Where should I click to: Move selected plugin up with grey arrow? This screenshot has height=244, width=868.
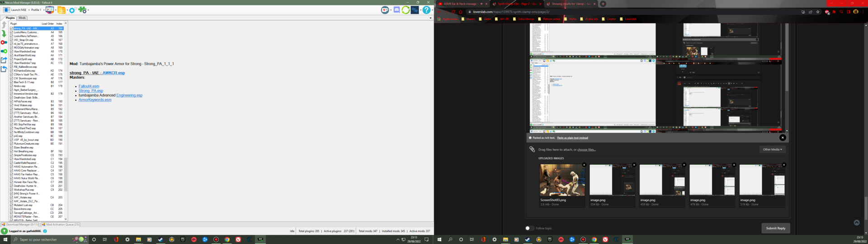click(4, 25)
